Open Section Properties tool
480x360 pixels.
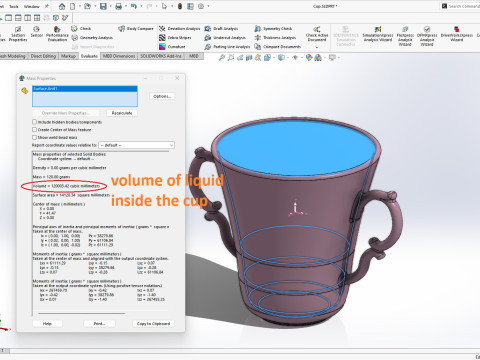pos(18,34)
